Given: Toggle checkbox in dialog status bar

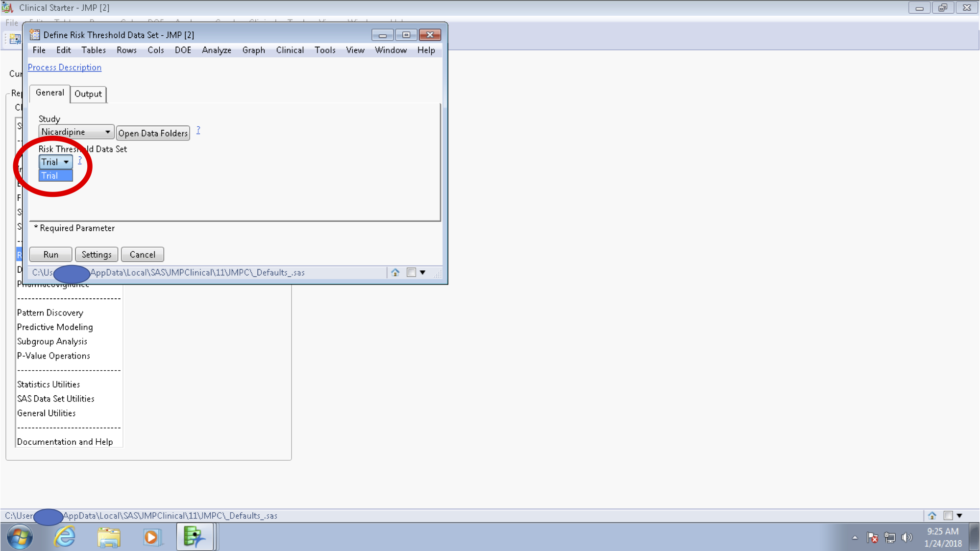Looking at the screenshot, I should click(x=411, y=272).
